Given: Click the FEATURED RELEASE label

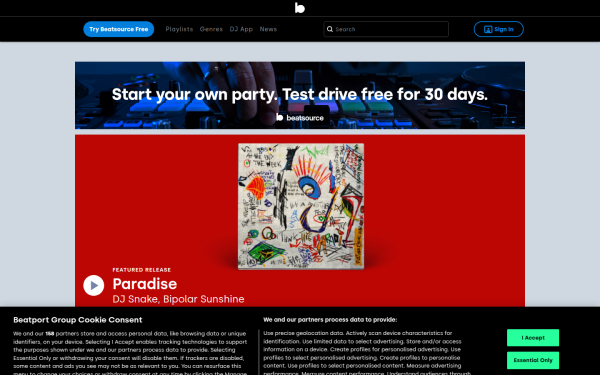Looking at the screenshot, I should tap(142, 270).
